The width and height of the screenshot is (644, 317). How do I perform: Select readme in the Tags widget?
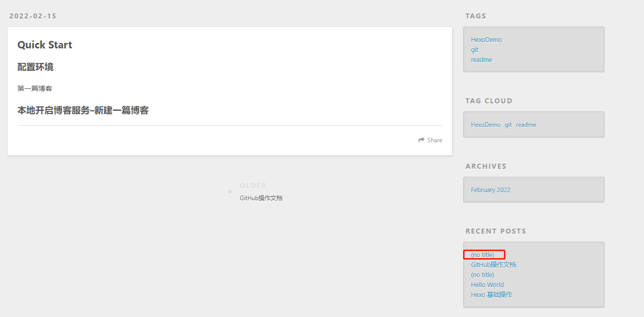click(481, 60)
